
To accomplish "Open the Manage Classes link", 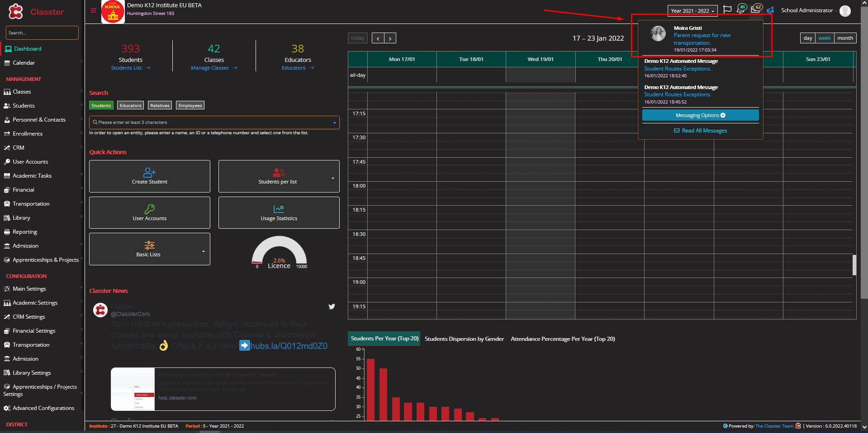I will point(214,68).
